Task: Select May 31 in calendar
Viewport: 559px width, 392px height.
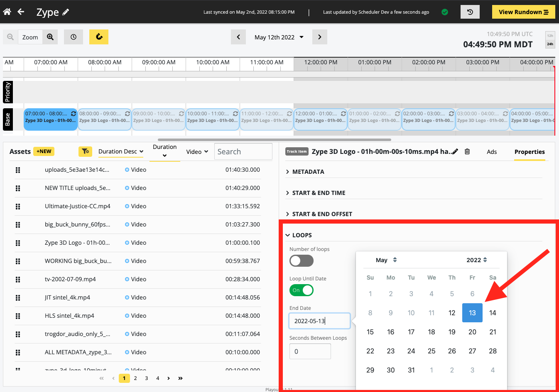Action: tap(411, 370)
